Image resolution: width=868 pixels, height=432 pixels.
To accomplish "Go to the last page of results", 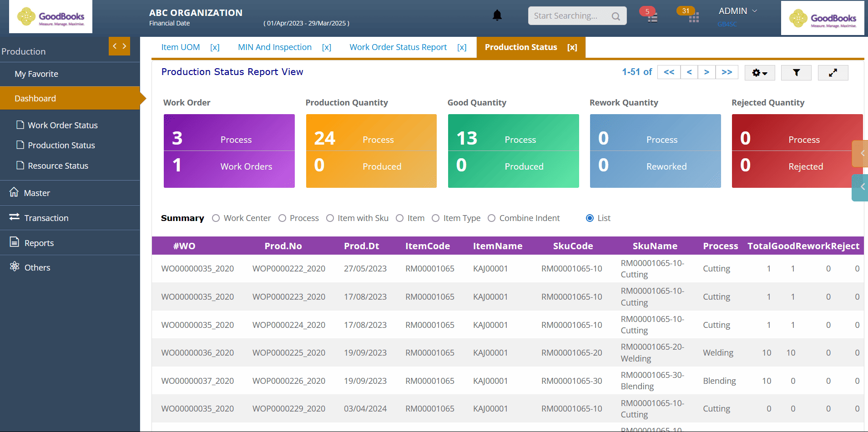I will tap(727, 72).
